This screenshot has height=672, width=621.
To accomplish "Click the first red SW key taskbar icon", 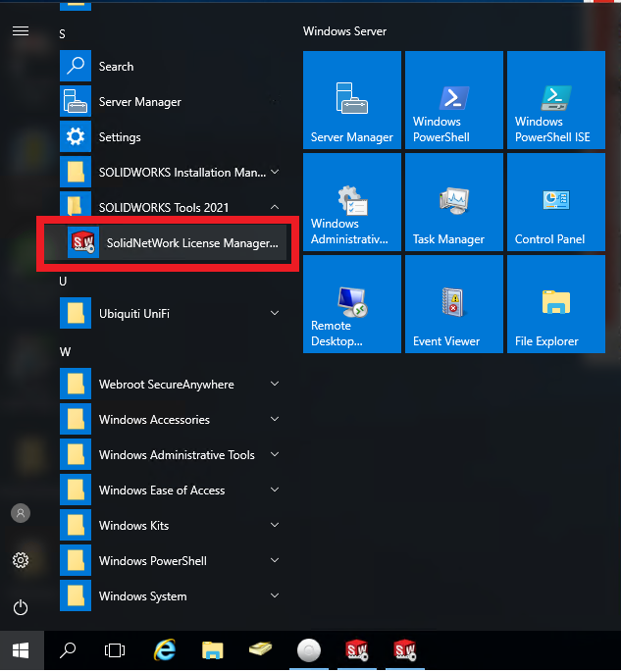I will click(356, 650).
